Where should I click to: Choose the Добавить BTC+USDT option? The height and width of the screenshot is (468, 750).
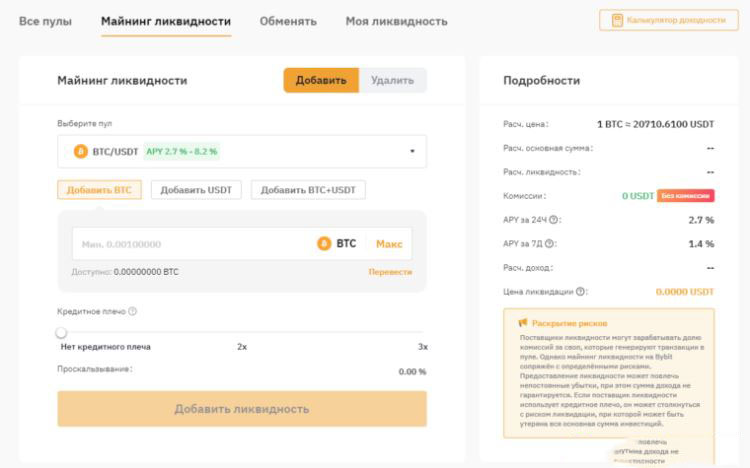tap(308, 190)
